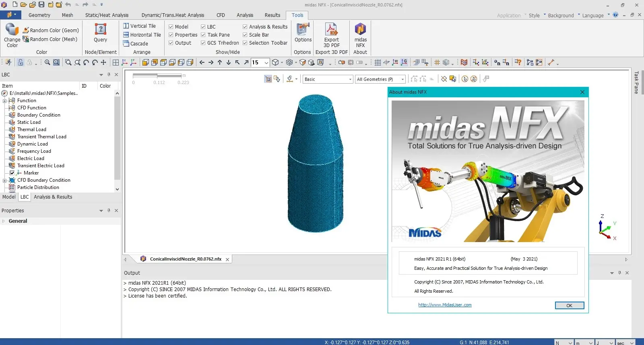
Task: Switch to Analysis & Results panel tab
Action: click(53, 197)
